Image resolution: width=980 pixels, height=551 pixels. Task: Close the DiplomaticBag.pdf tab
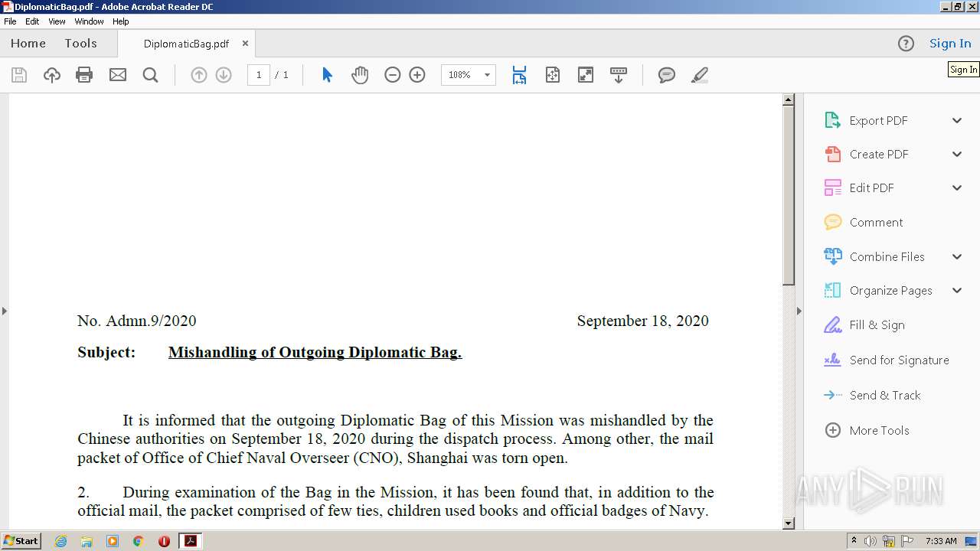tap(245, 44)
